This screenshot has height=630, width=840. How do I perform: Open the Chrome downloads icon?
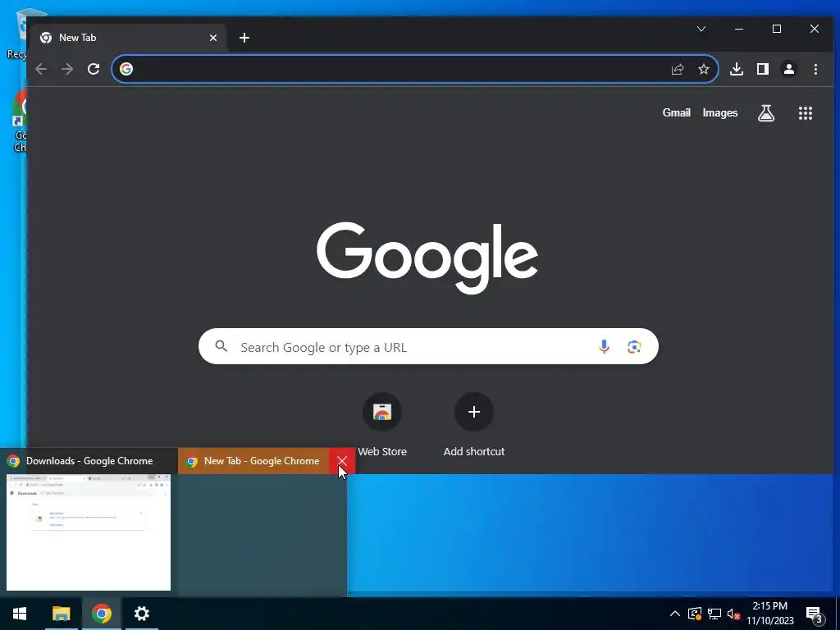coord(737,69)
